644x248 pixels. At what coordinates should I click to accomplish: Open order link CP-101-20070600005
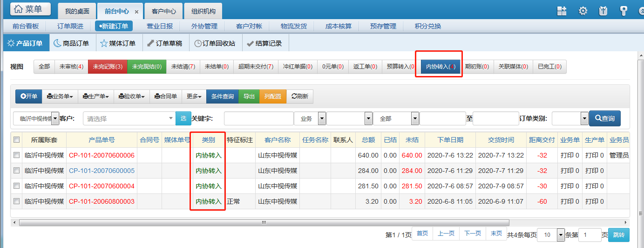click(x=102, y=171)
